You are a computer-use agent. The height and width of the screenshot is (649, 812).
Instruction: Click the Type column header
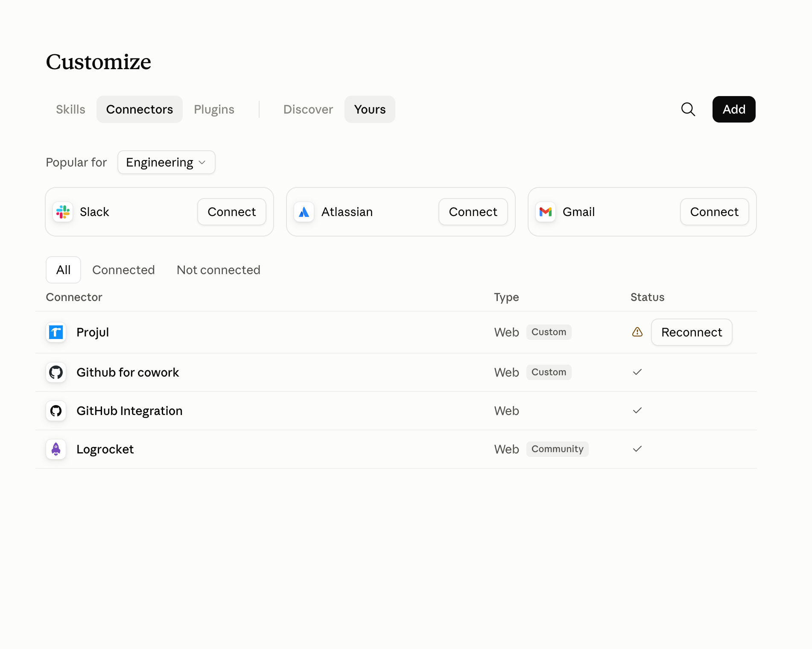click(506, 297)
